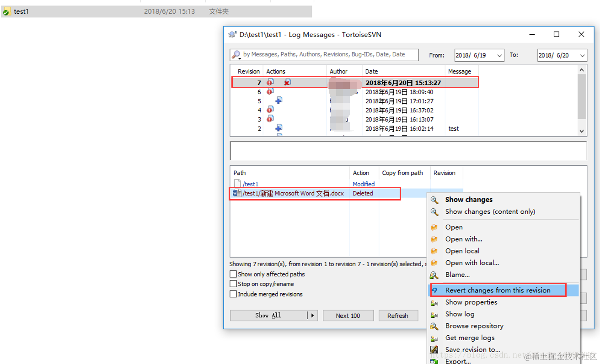This screenshot has width=600, height=364.
Task: Select the /test1/新建 Microsoft Word 文档.docx path
Action: (293, 193)
